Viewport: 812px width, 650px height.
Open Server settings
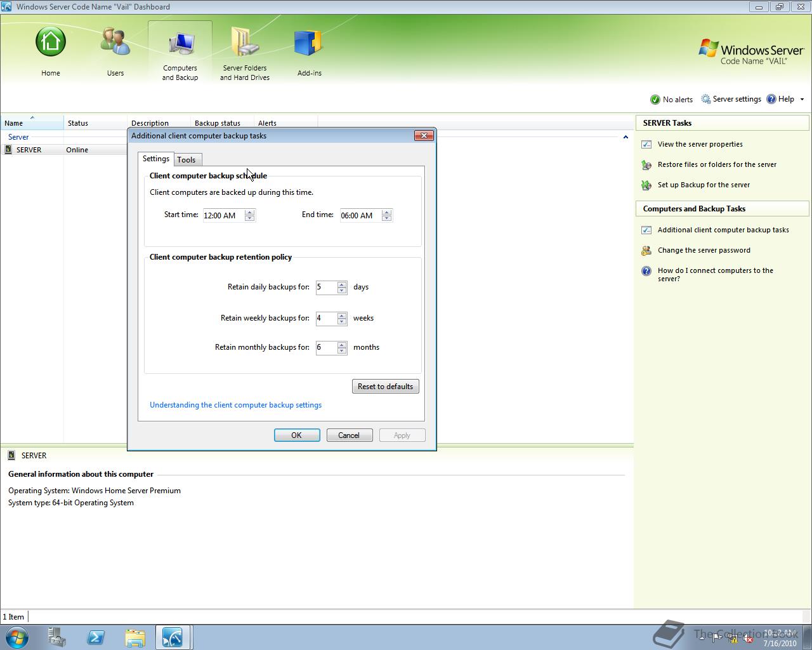coord(731,99)
